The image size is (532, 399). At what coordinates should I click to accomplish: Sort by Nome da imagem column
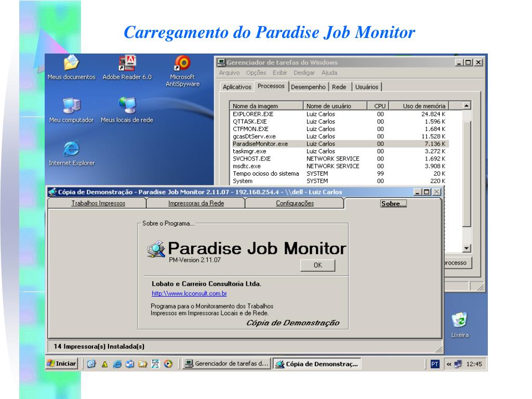tap(267, 106)
